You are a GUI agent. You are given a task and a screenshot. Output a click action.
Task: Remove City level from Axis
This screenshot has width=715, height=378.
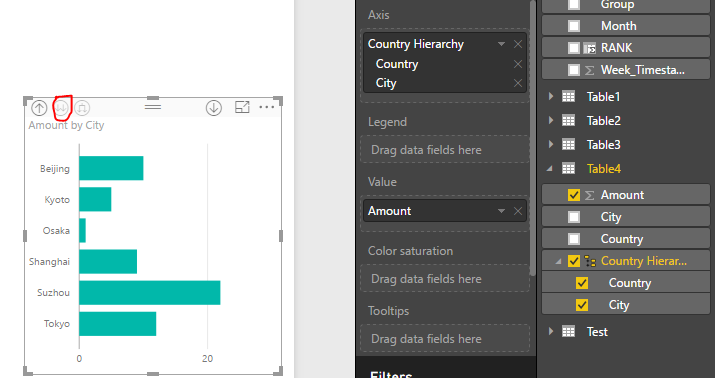click(518, 83)
